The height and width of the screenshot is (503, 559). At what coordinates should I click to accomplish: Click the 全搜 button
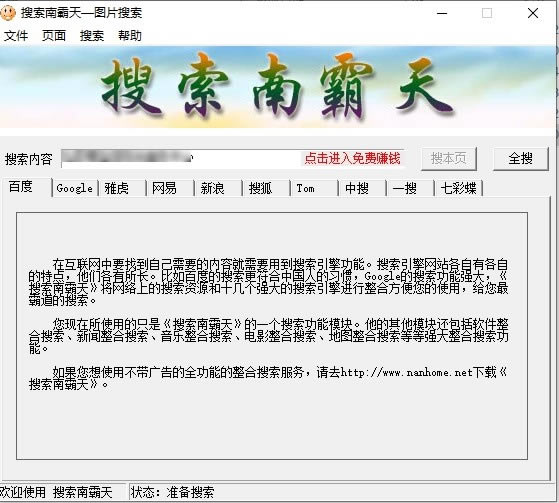pyautogui.click(x=520, y=158)
